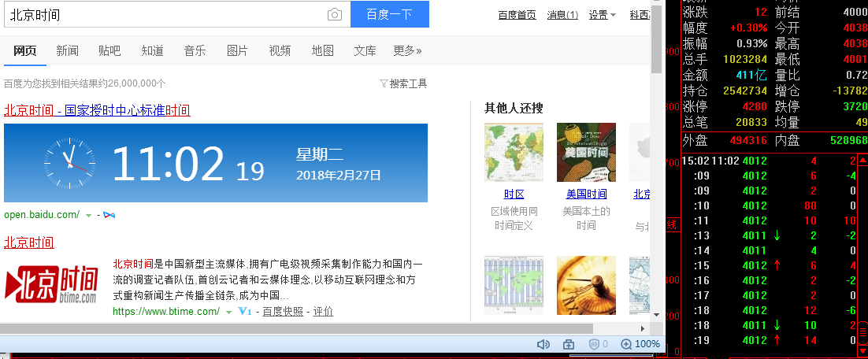Click the 美国时间 related search link

(x=586, y=194)
